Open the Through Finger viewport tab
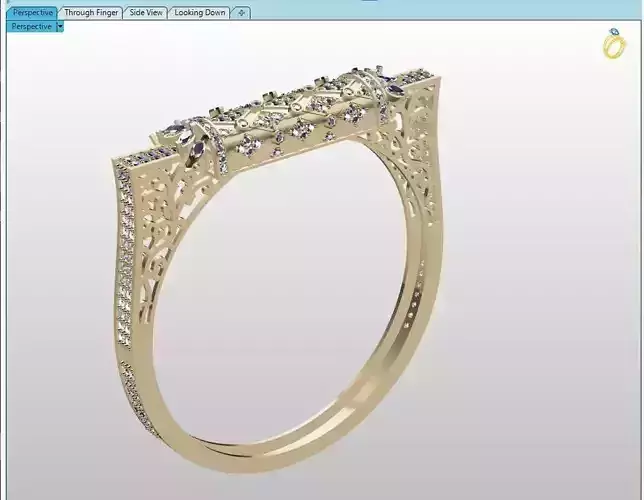Viewport: 644px width, 500px height. pyautogui.click(x=91, y=13)
